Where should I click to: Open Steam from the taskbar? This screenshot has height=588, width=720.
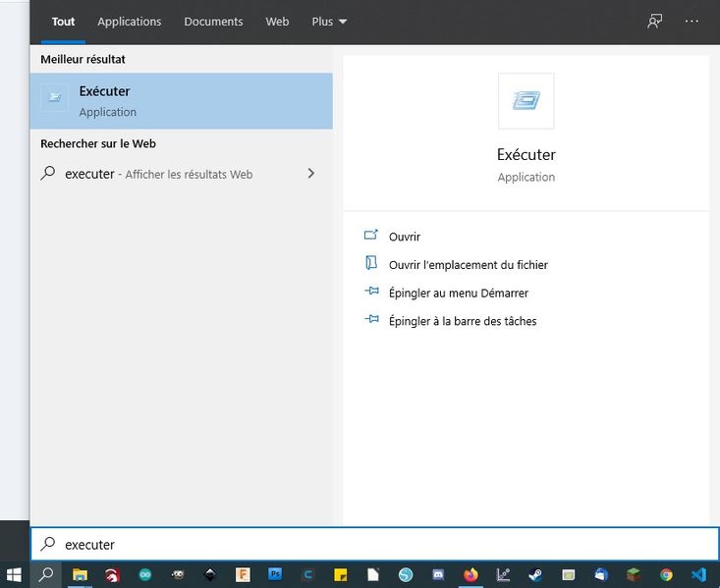point(535,574)
